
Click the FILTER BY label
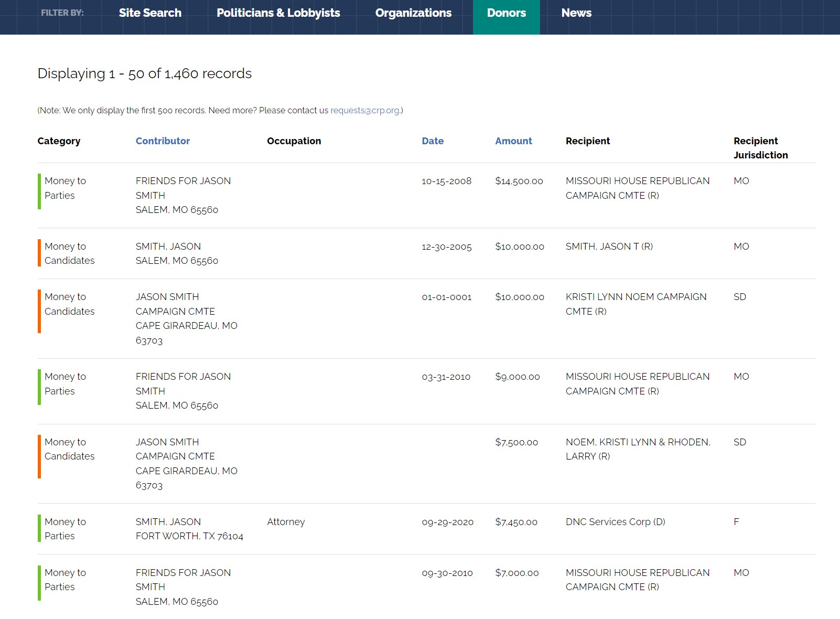62,13
